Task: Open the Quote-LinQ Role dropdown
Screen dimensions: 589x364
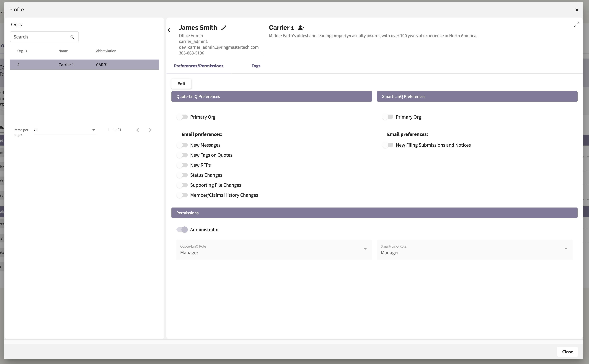Action: 274,250
